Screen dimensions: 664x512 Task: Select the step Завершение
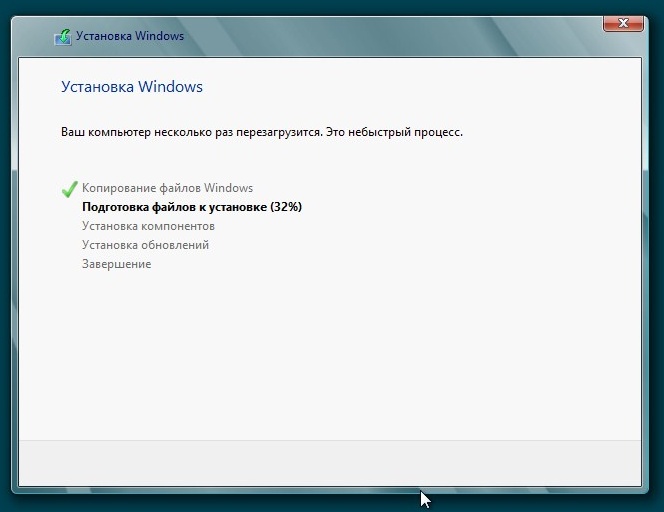click(116, 264)
